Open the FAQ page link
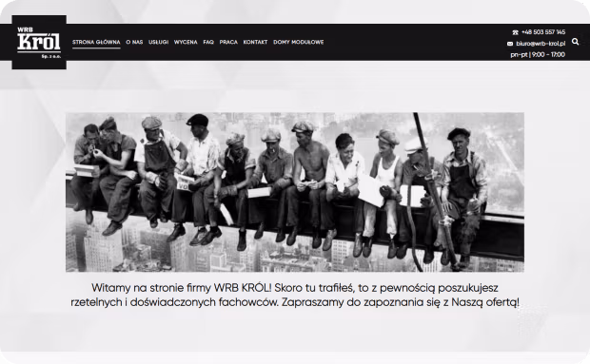 pos(208,42)
